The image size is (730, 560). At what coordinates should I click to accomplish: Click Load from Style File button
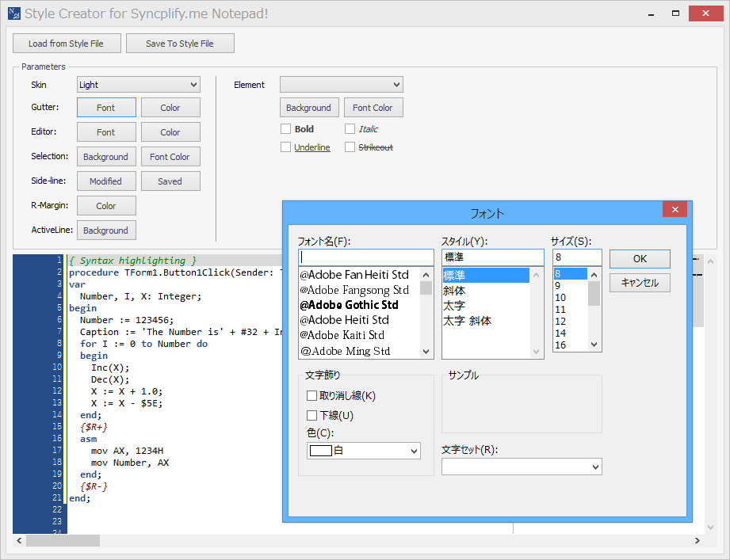(x=67, y=44)
